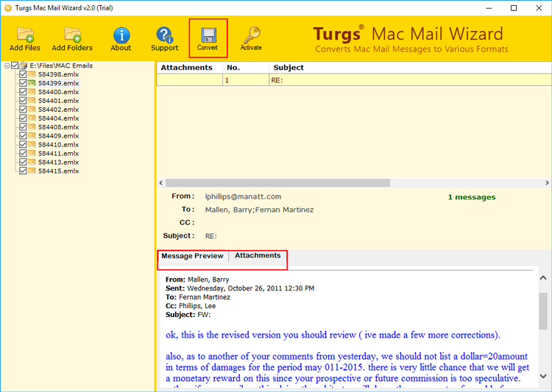
Task: Click the envelope icon of 584411.emlx
Action: click(x=32, y=154)
